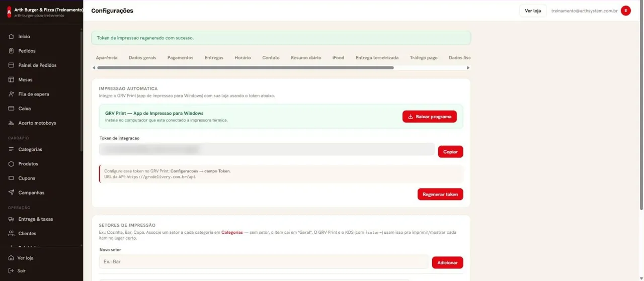Switch to the Tráfego pago tab
Viewport: 644px width, 281px height.
pos(424,58)
